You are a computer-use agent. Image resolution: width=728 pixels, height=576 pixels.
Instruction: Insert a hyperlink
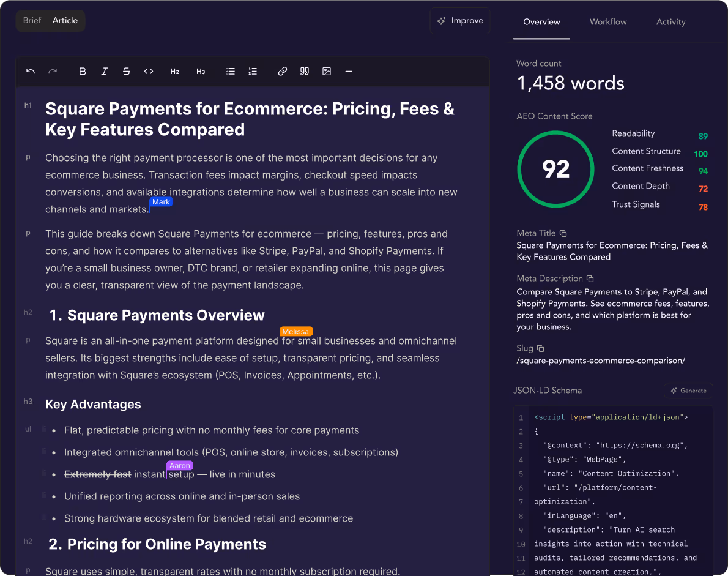(x=282, y=71)
